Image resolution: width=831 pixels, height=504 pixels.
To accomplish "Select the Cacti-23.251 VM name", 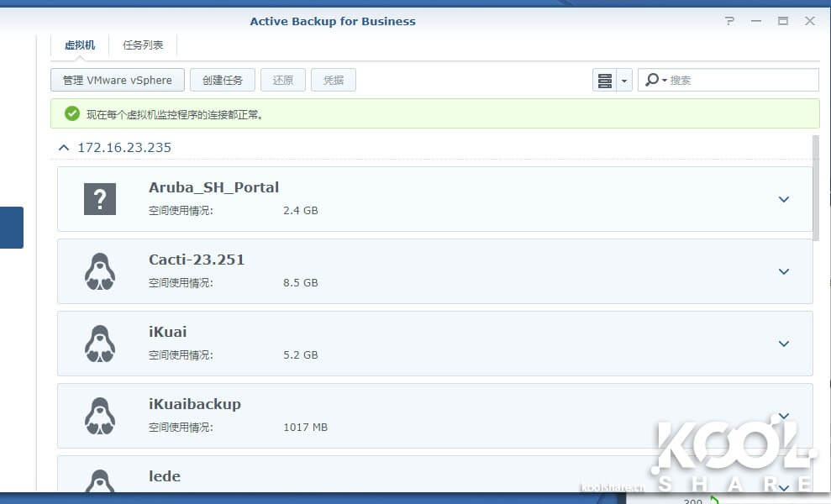I will 197,260.
